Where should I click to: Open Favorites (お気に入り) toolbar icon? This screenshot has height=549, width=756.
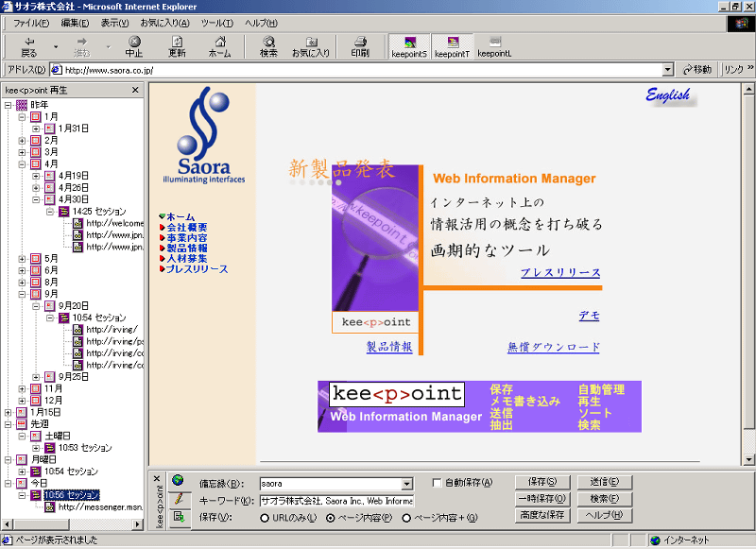311,46
